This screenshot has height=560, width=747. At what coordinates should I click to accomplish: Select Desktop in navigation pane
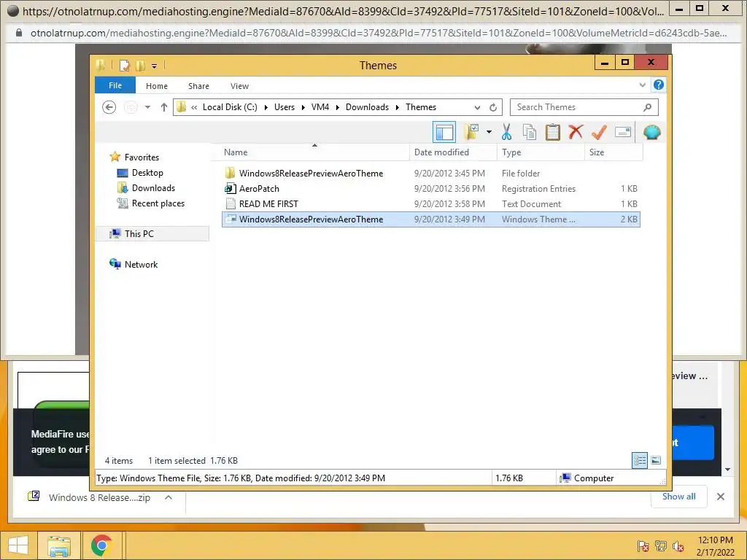click(x=140, y=172)
